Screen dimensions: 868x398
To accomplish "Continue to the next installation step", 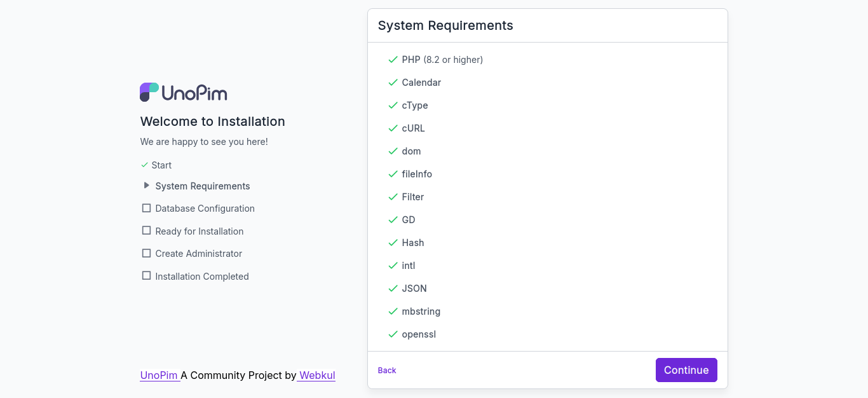I will [x=686, y=370].
